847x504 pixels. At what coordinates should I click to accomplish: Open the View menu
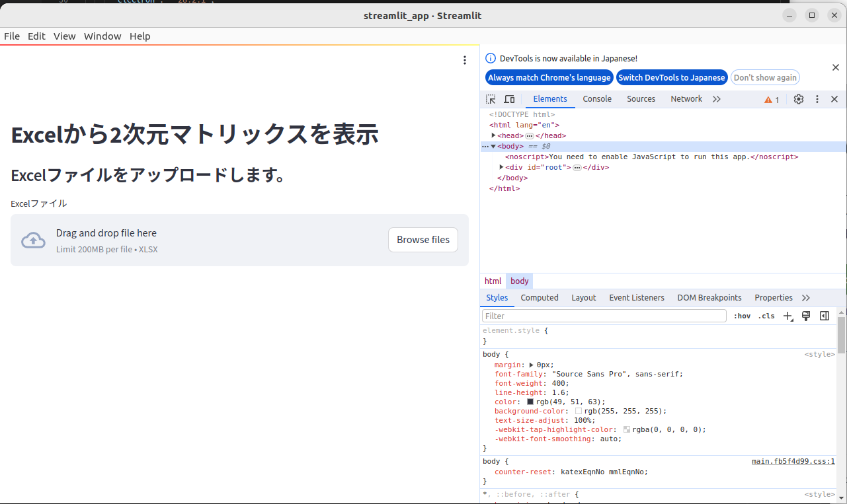click(x=65, y=36)
